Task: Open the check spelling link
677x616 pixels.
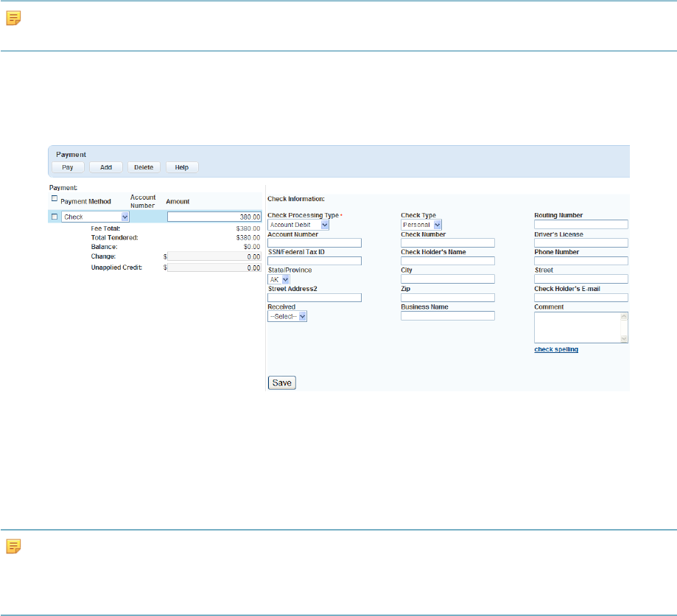Action: click(556, 349)
